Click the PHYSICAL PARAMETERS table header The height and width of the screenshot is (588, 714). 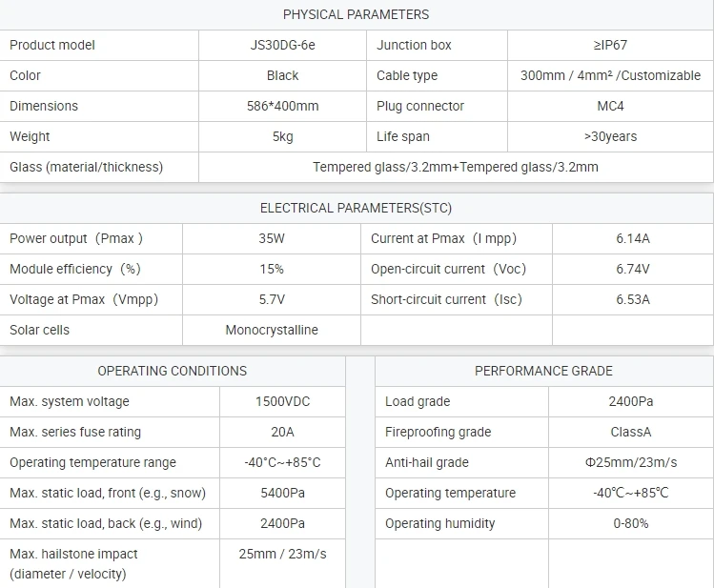[x=357, y=14]
